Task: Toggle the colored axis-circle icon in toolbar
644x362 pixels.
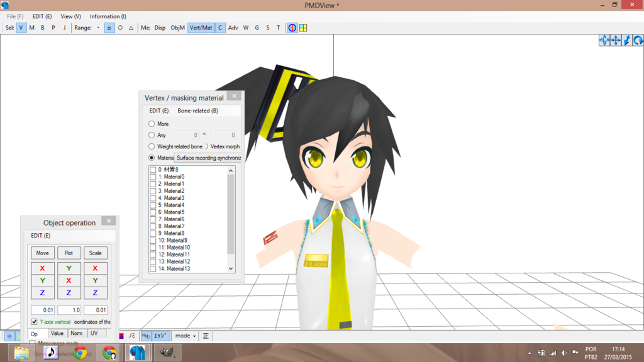Action: coord(292,28)
